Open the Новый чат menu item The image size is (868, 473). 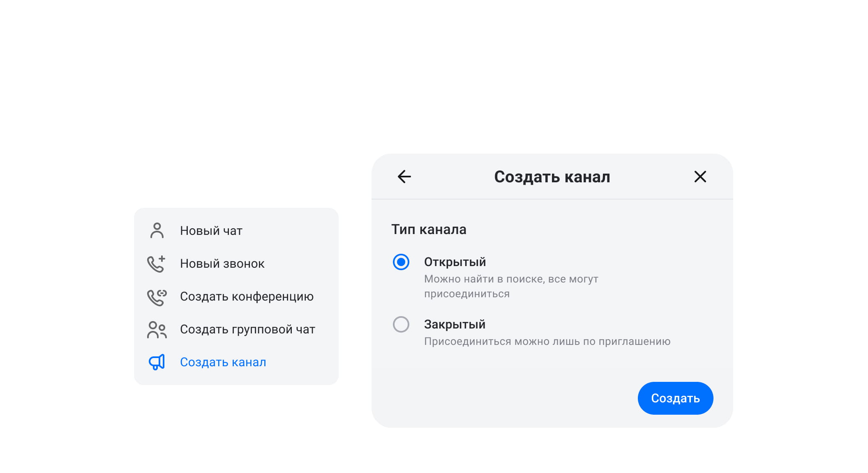click(211, 231)
